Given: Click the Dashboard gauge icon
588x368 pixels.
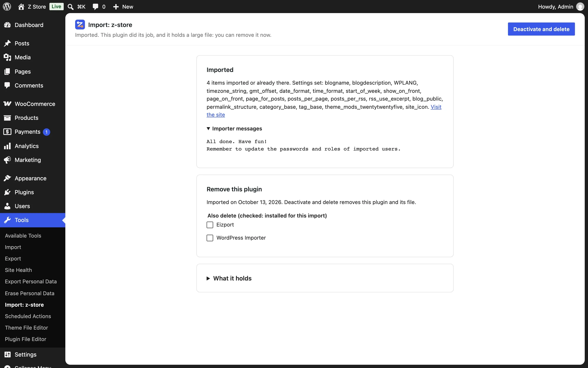Looking at the screenshot, I should (x=7, y=25).
